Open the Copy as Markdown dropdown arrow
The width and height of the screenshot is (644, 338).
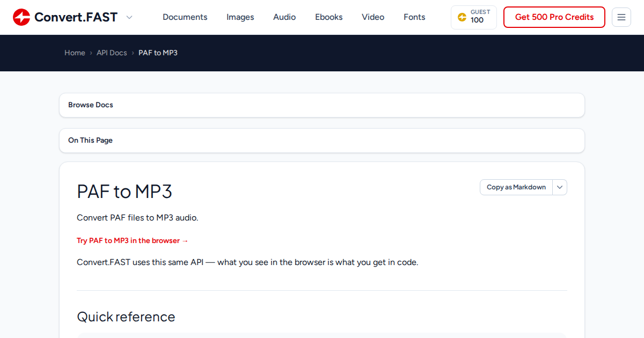coord(560,187)
